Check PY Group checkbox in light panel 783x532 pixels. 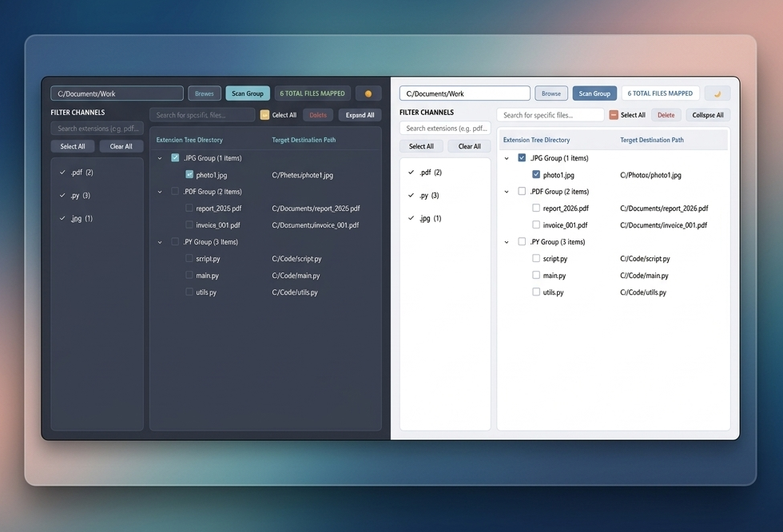[522, 241]
